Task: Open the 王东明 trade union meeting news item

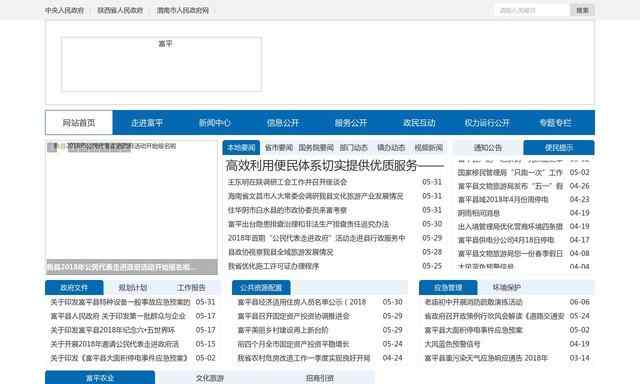Action: 287,182
